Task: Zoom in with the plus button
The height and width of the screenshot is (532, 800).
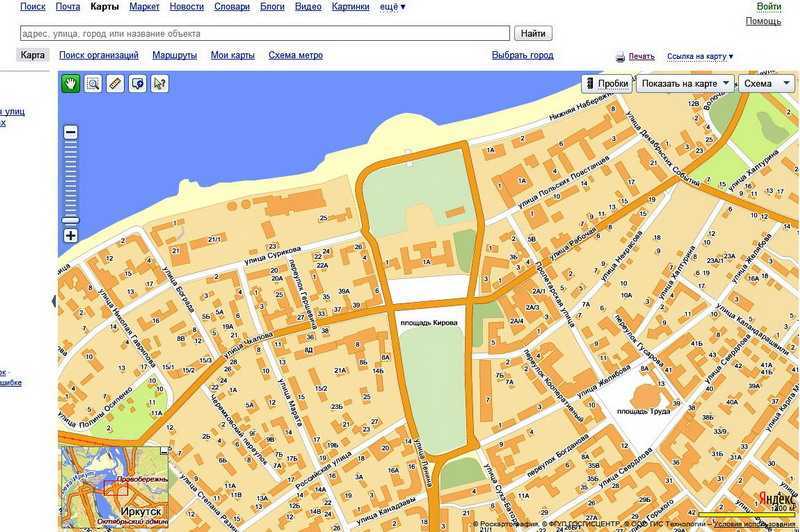Action: click(71, 235)
